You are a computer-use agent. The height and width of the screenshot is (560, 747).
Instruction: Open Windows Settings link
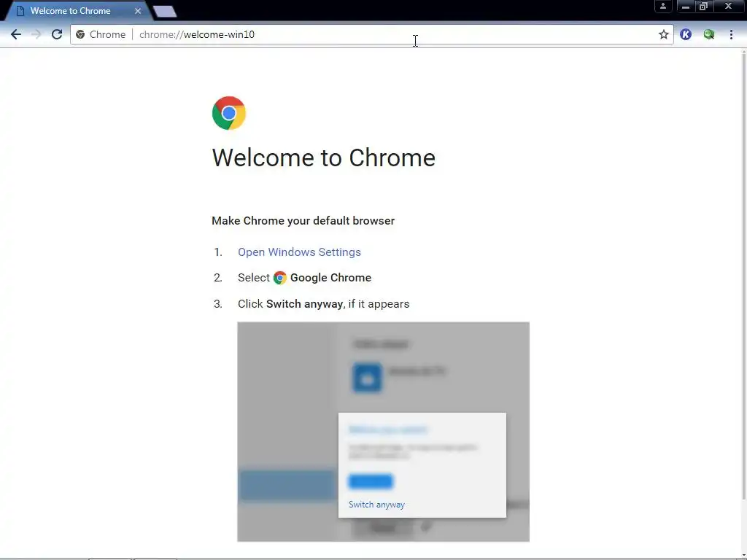(x=299, y=252)
